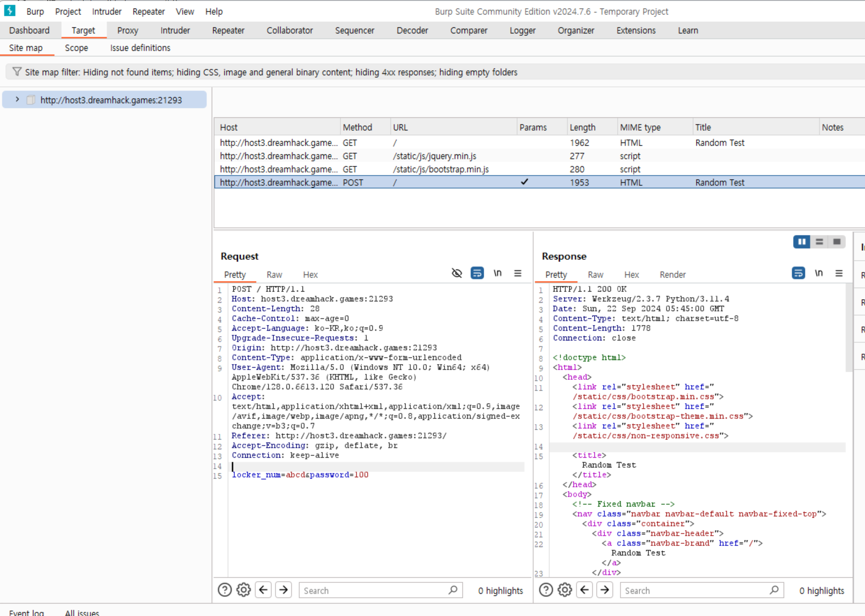Toggle show newline \n in Response panel
865x616 pixels.
(x=819, y=273)
